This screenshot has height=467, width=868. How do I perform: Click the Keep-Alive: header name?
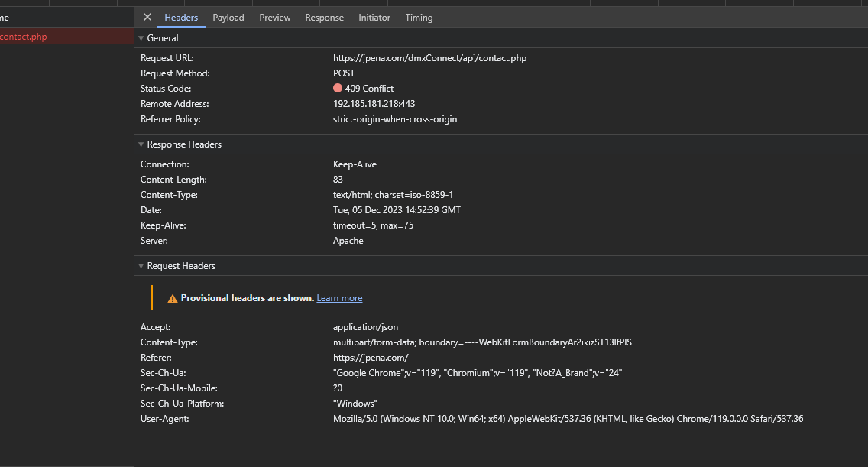point(164,225)
